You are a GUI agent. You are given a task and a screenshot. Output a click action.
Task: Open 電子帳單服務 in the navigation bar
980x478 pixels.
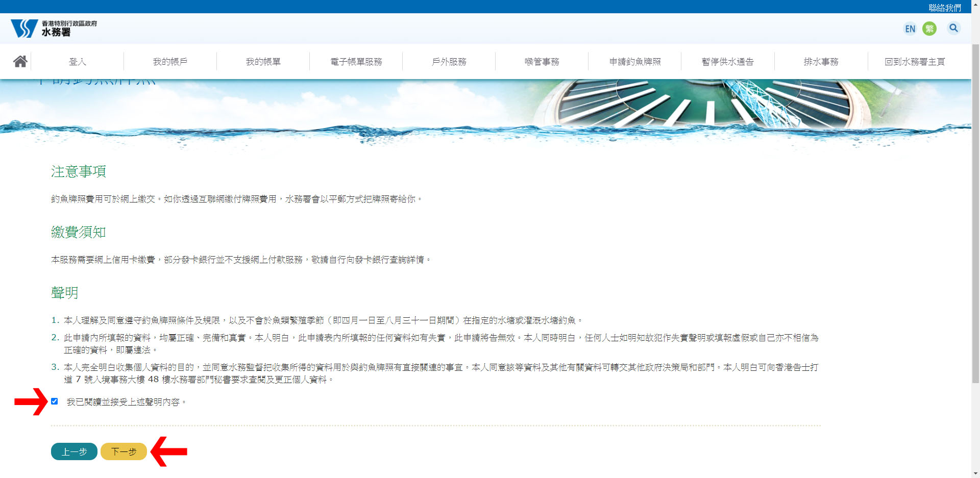click(x=356, y=61)
